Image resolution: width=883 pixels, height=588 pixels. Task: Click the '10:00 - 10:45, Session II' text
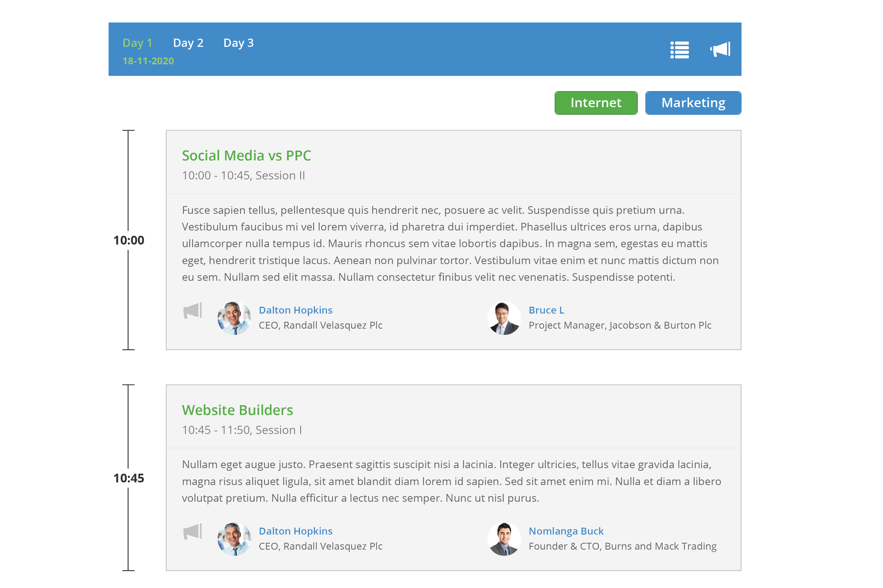click(x=244, y=175)
